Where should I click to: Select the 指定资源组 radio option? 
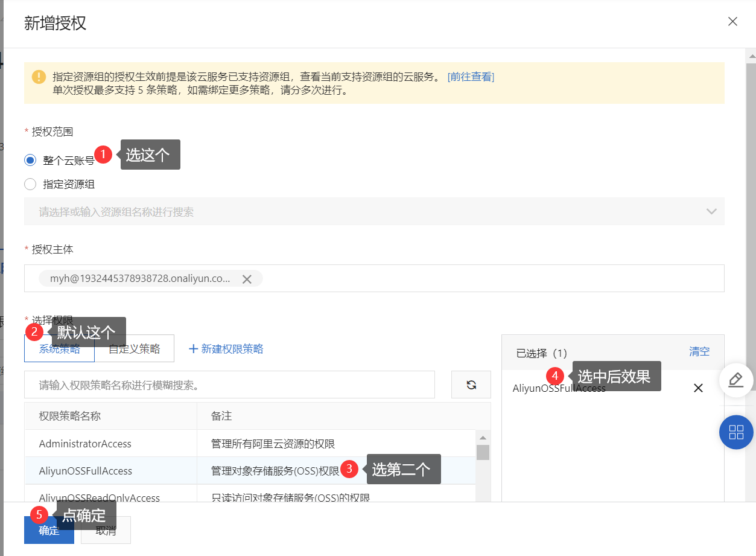pos(30,184)
